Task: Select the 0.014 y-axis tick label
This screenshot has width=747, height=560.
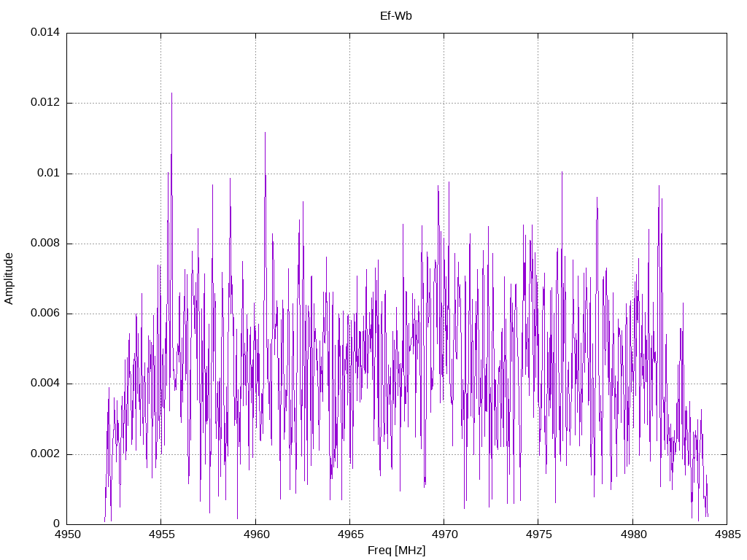Action: tap(45, 32)
